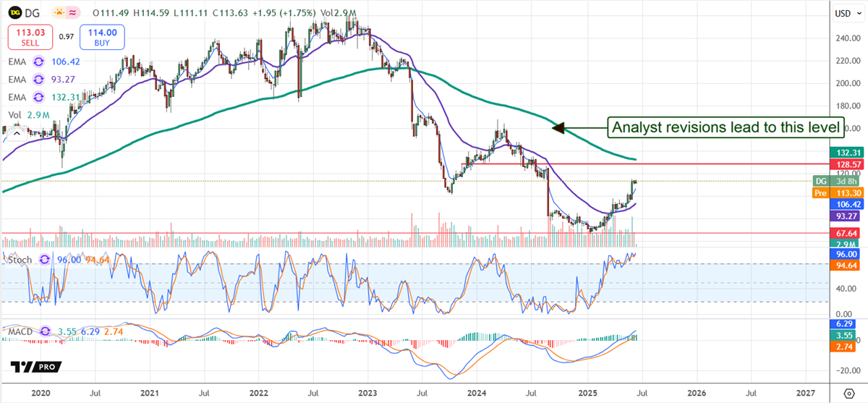Open the USD currency dropdown
Screen dimensions: 868x403
coord(843,13)
